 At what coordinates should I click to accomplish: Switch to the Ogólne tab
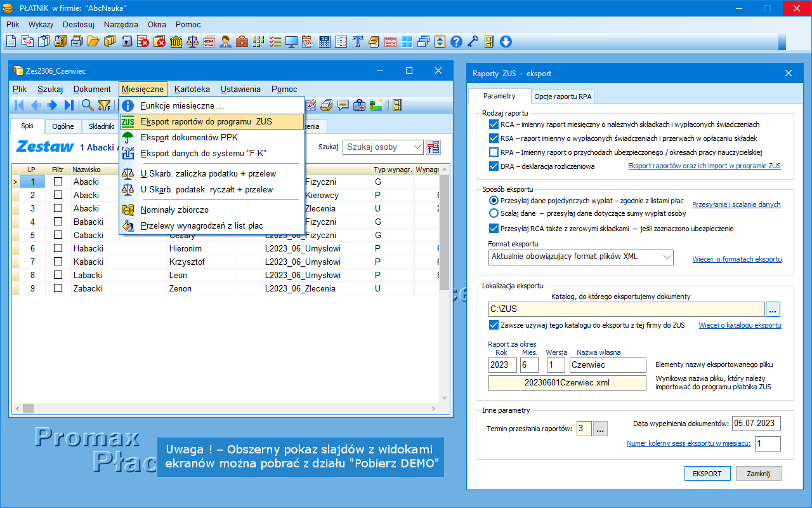coord(63,126)
